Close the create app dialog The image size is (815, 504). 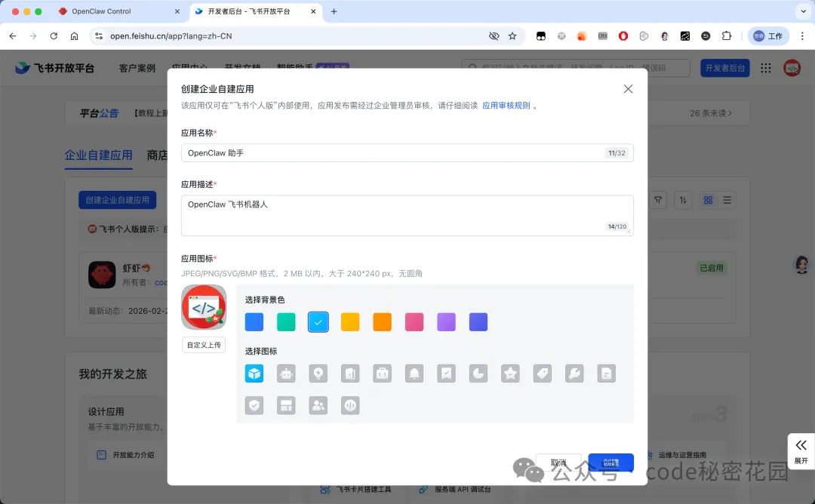[x=628, y=89]
